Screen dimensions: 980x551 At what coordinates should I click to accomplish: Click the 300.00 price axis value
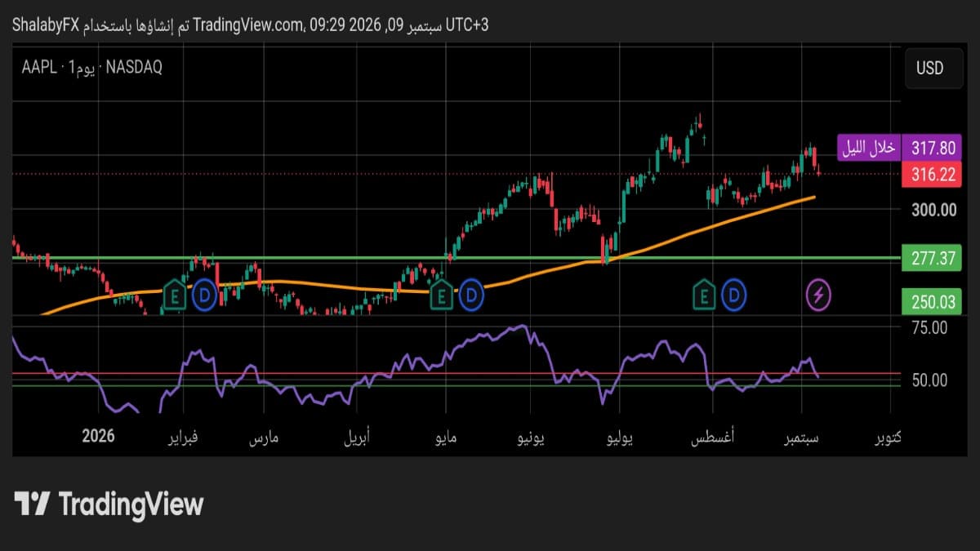click(933, 210)
